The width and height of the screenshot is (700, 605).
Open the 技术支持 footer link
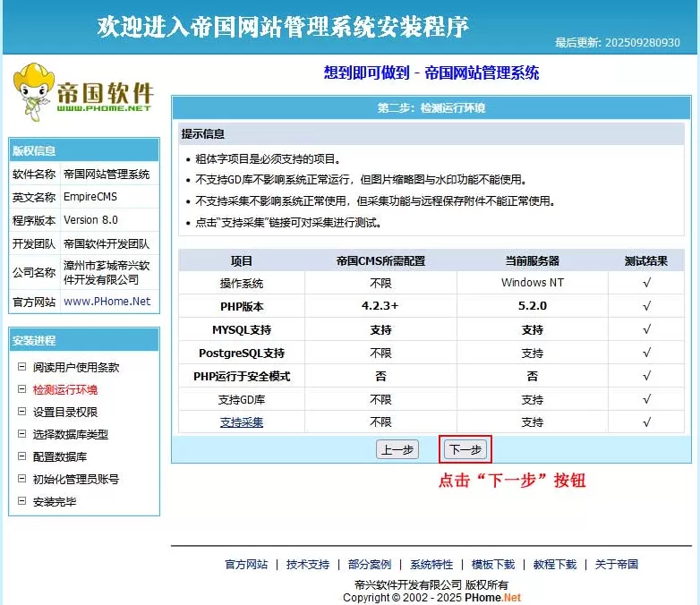click(308, 565)
